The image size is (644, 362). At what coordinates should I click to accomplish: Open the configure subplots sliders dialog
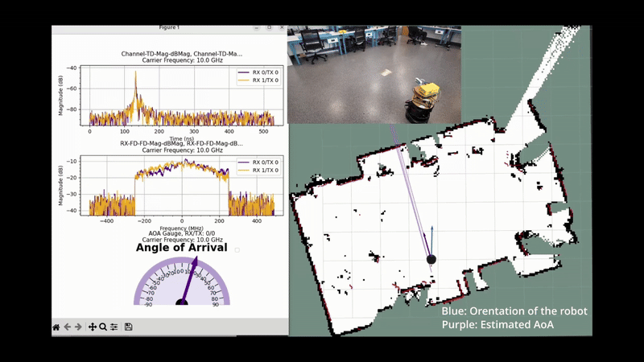[114, 327]
